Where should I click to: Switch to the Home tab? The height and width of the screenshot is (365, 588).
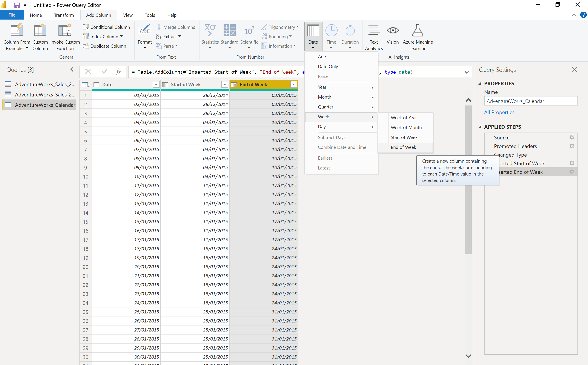pos(36,15)
